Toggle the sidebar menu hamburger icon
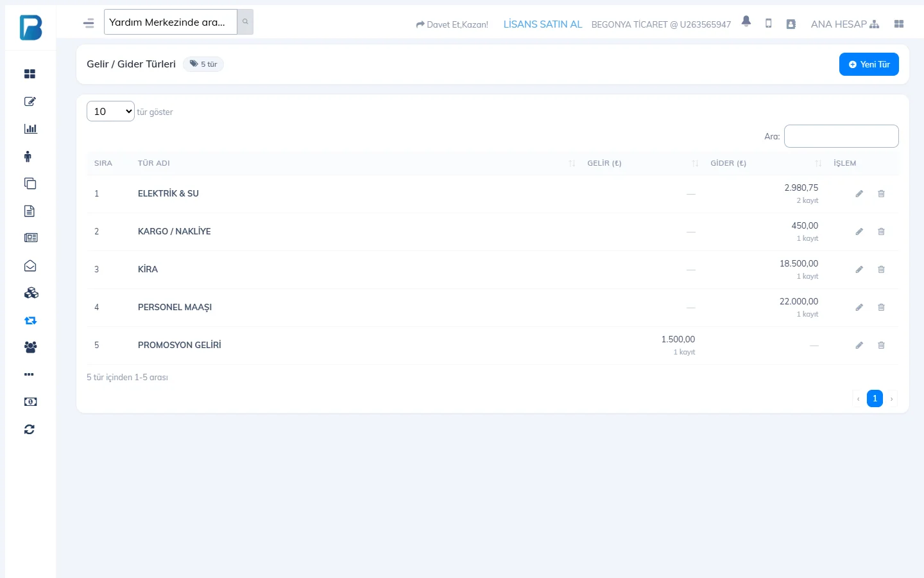The width and height of the screenshot is (924, 578). (x=89, y=23)
